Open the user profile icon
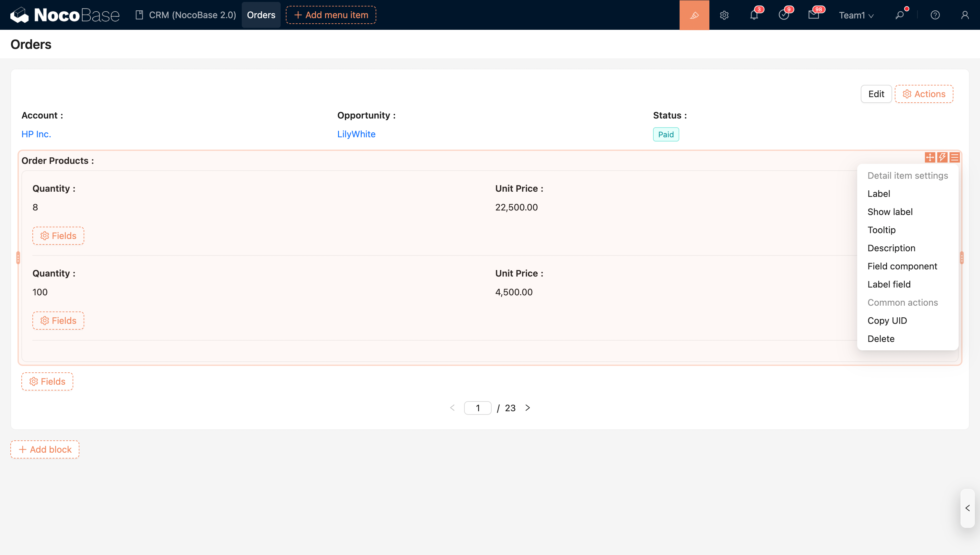Viewport: 980px width, 555px height. (965, 15)
